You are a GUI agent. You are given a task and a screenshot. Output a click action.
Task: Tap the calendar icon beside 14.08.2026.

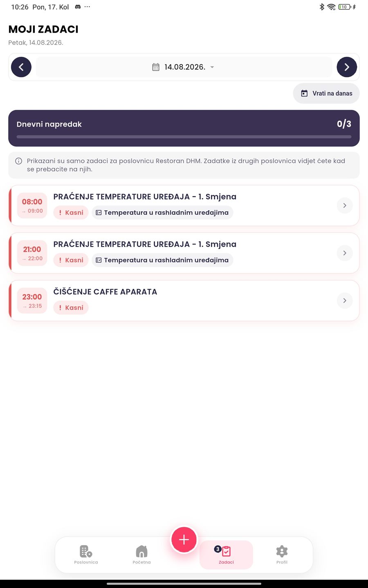(156, 67)
